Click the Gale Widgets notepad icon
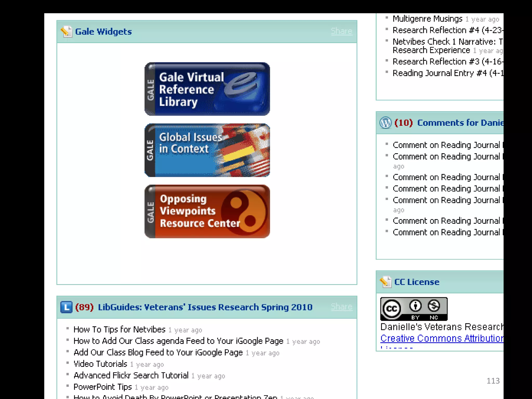This screenshot has height=399, width=532. click(66, 32)
